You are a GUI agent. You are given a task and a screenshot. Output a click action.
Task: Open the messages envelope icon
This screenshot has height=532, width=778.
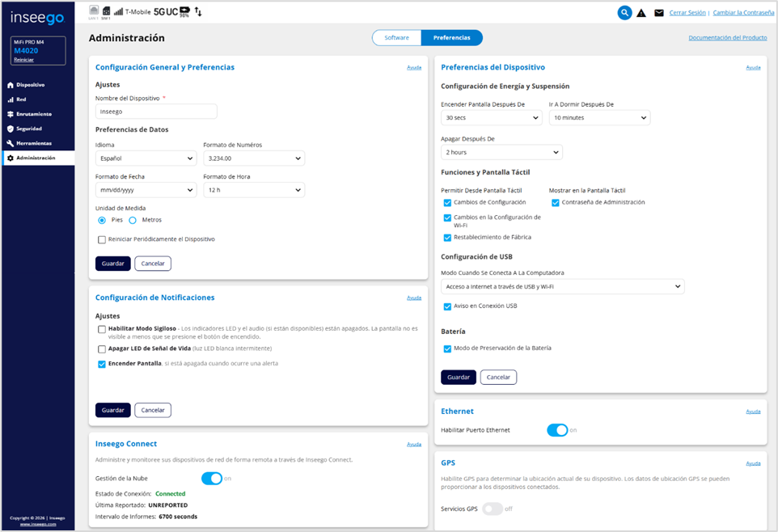659,13
